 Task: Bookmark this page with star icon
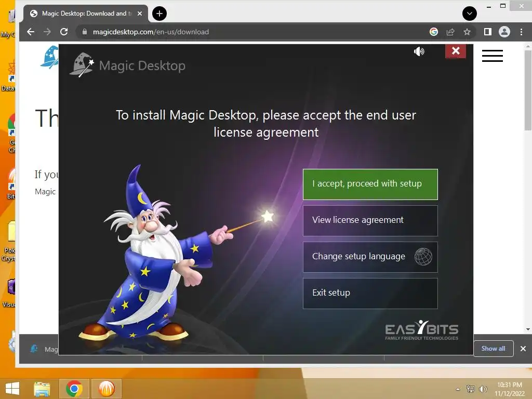point(467,32)
